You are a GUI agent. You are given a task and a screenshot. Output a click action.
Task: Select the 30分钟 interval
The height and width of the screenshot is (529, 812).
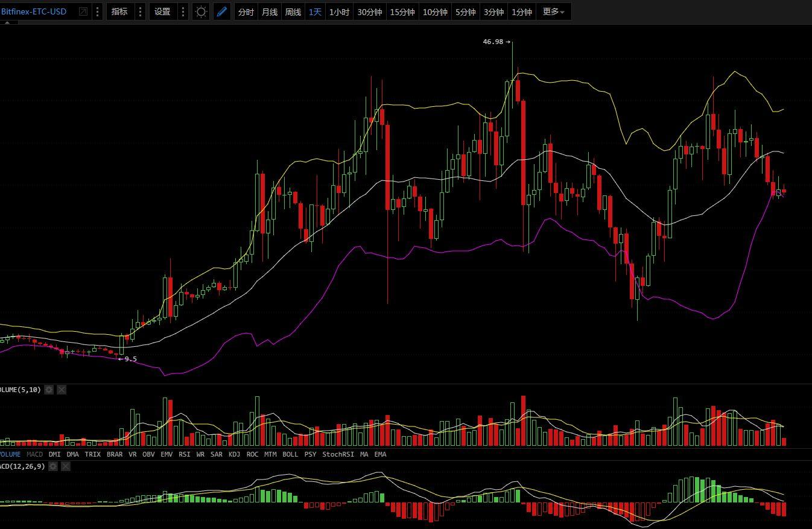[x=370, y=12]
